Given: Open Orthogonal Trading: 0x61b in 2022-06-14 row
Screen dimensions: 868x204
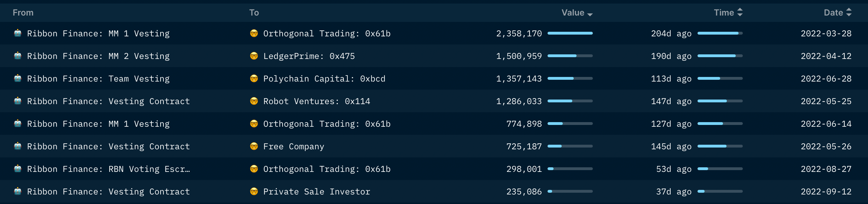Looking at the screenshot, I should 327,124.
